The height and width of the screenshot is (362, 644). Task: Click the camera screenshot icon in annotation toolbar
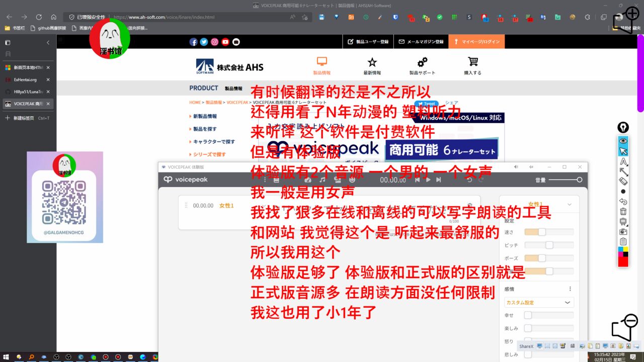pyautogui.click(x=623, y=232)
